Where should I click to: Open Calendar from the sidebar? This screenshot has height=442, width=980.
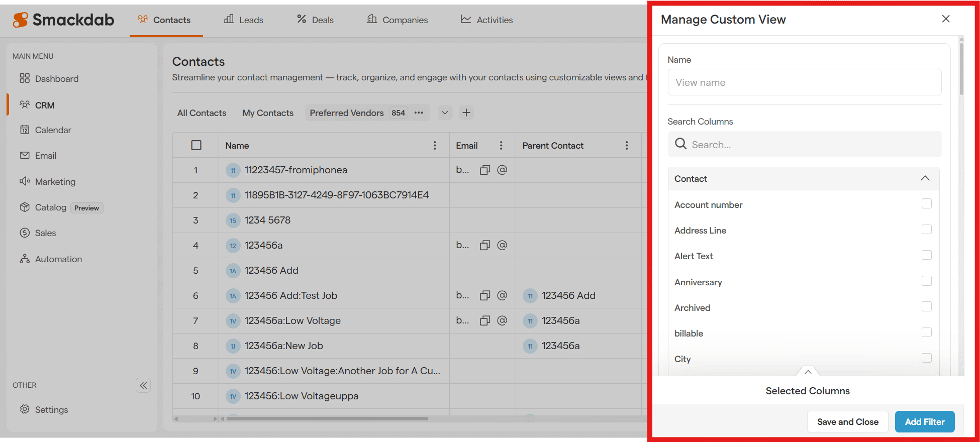tap(46, 130)
